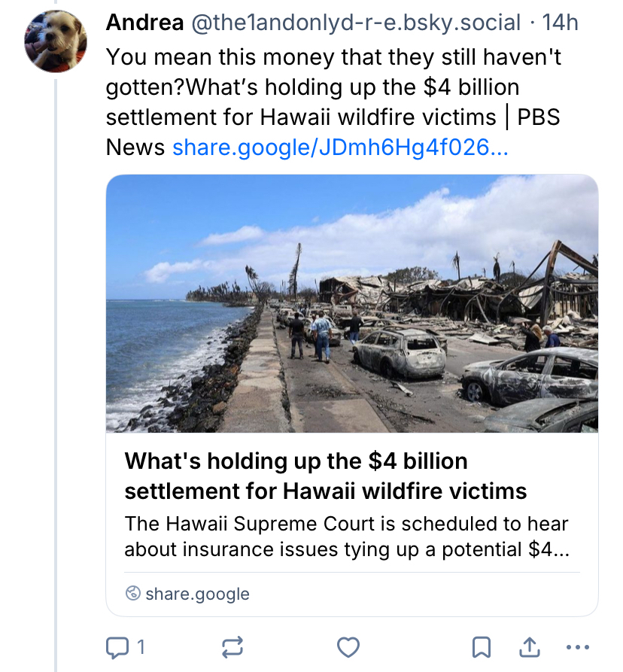Viewport: 623px width, 672px height.
Task: Click the reply speech bubble icon
Action: click(x=117, y=646)
